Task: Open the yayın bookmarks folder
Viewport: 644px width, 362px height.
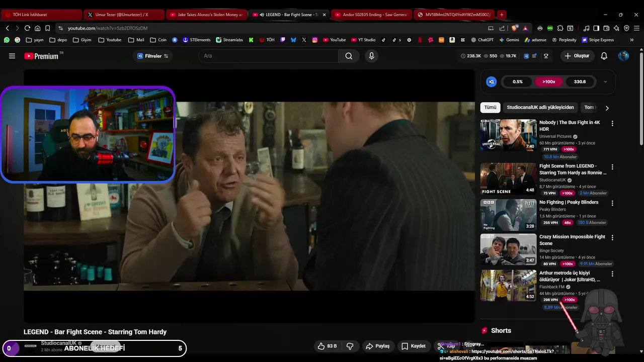Action: pos(35,40)
